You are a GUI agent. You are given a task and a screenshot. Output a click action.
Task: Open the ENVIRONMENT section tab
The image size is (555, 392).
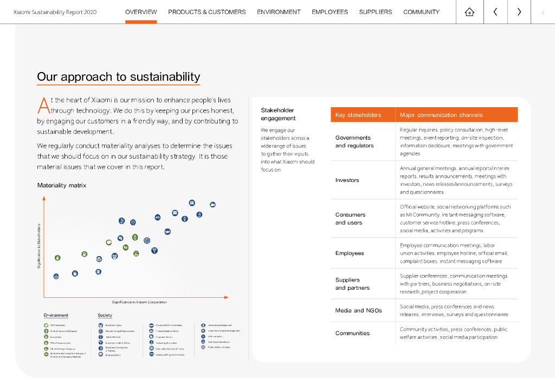(279, 12)
